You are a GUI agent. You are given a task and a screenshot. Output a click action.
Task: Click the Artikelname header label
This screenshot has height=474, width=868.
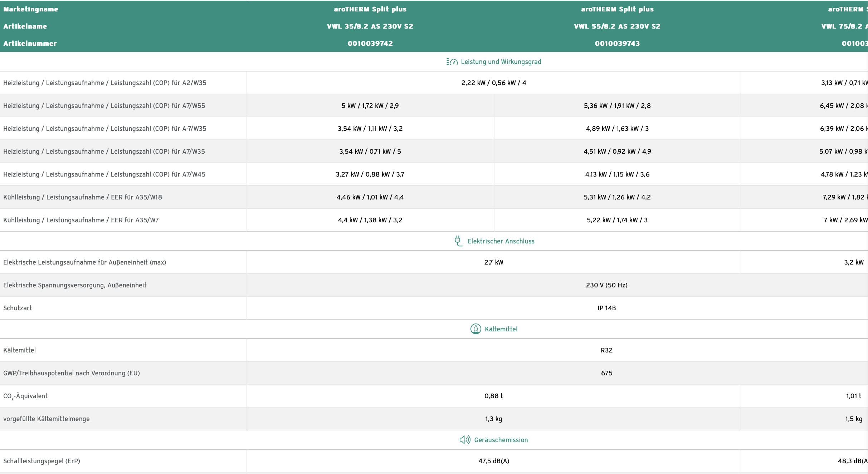[25, 26]
